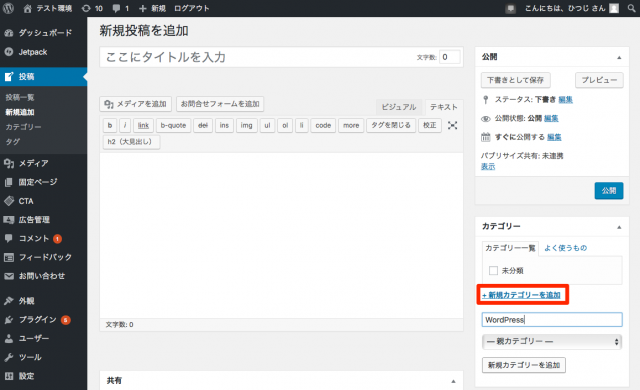640x390 pixels.
Task: Click inside the post content text area
Action: [x=281, y=236]
